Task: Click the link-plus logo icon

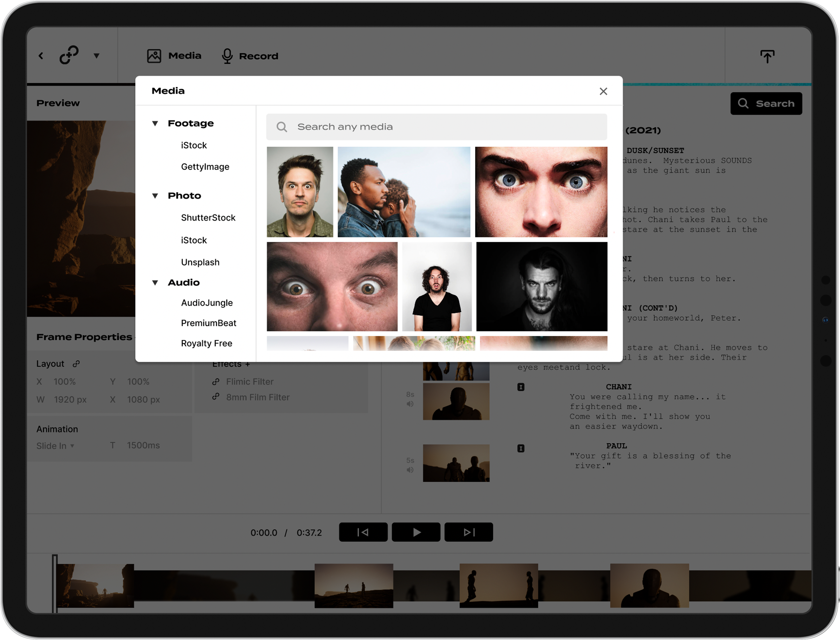Action: point(69,55)
